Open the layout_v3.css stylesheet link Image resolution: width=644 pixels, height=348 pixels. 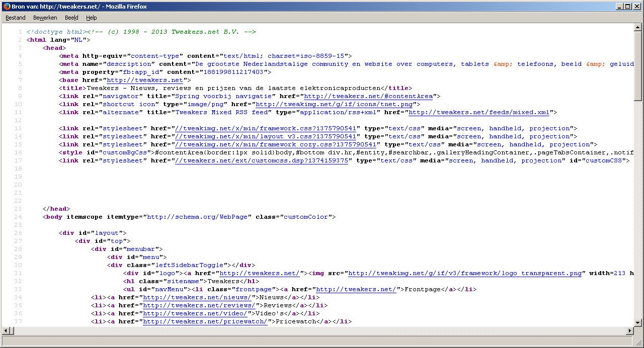266,136
